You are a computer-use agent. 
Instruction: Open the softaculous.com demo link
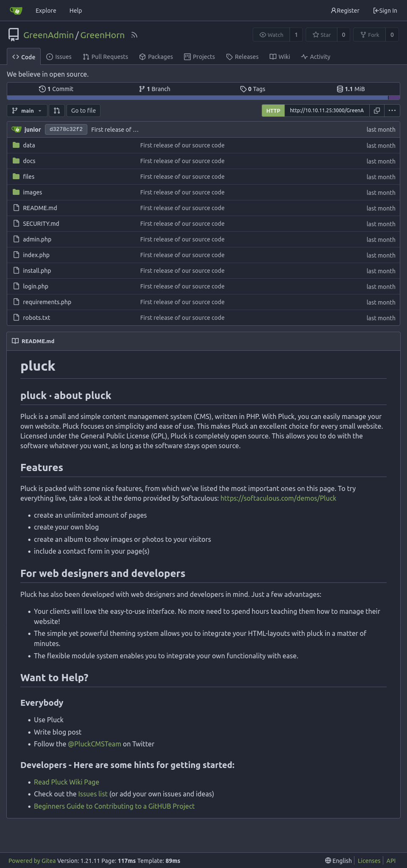click(x=278, y=498)
